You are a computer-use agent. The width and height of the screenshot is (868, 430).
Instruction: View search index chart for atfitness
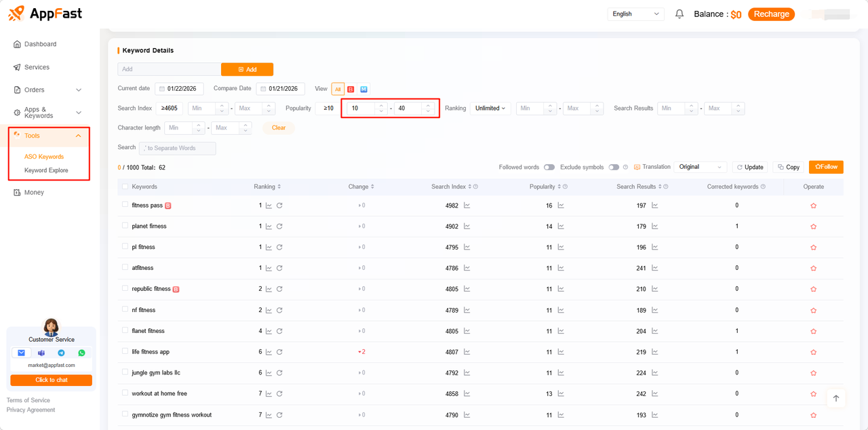467,269
